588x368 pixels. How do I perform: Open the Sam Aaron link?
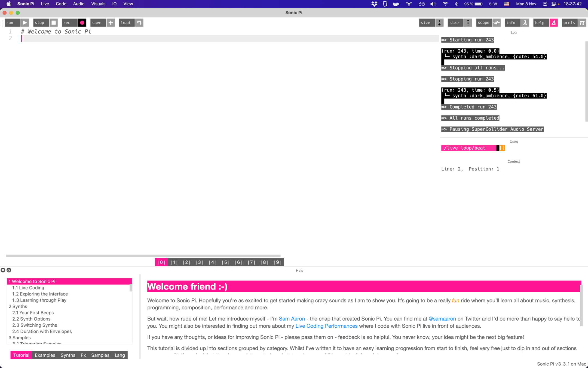(292, 319)
